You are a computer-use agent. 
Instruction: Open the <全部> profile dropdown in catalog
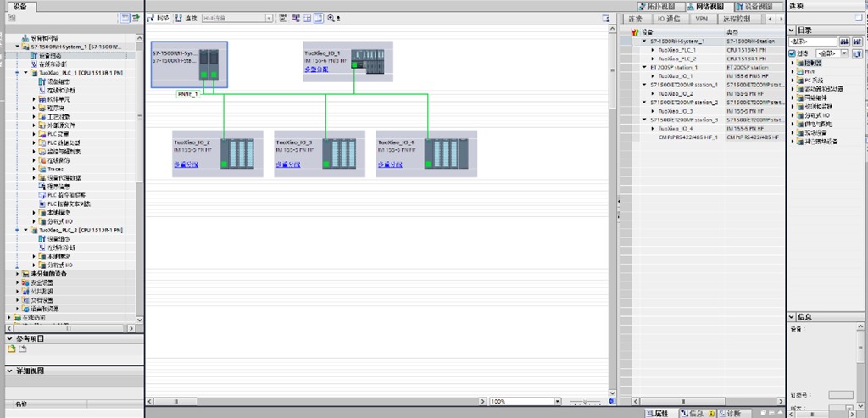[843, 53]
